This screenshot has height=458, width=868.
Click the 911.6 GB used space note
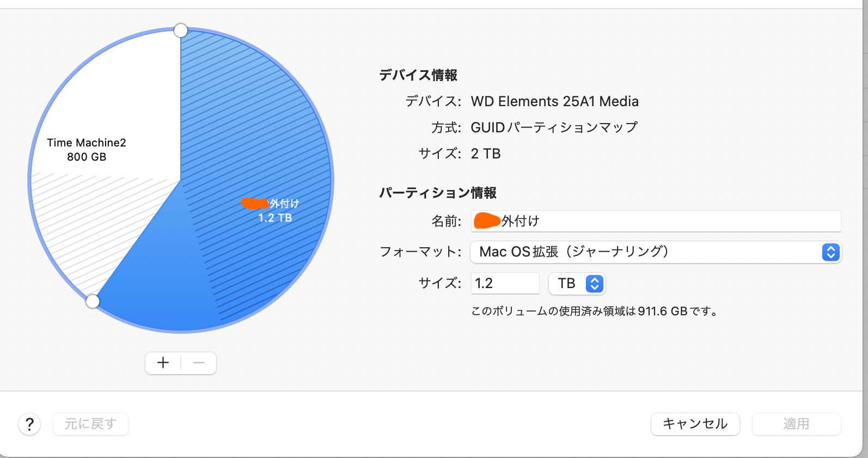[x=595, y=312]
